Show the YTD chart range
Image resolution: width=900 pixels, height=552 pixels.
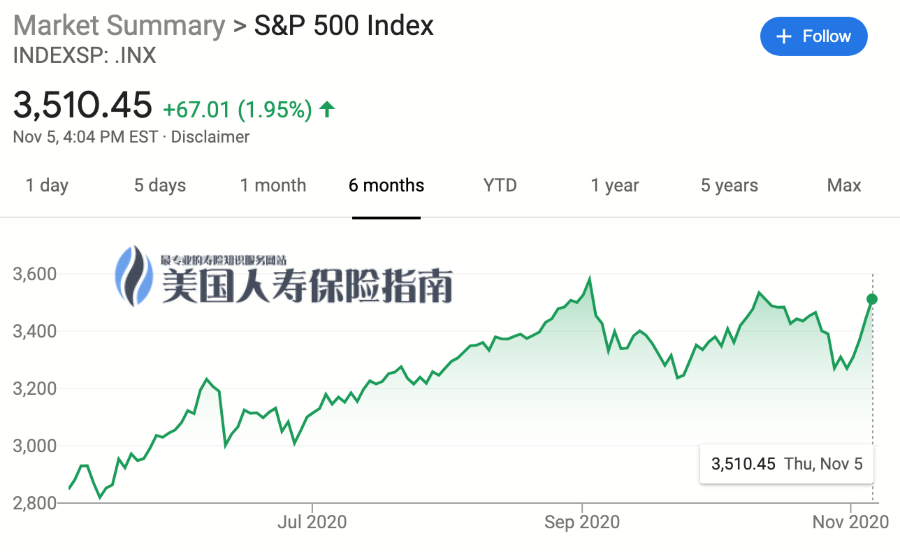click(500, 185)
